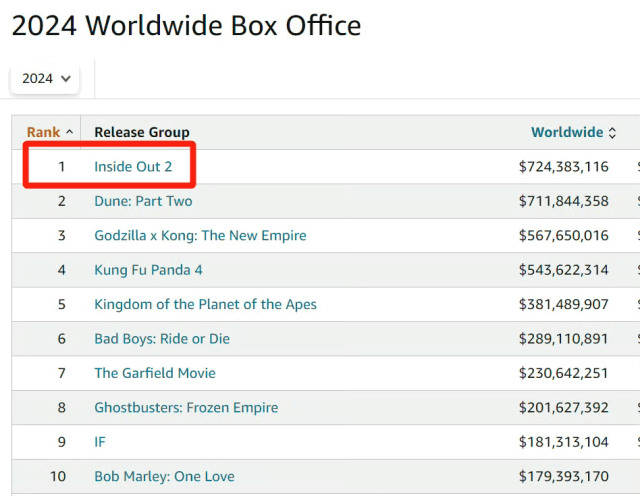Open the Kung Fu Panda 4 link
The image size is (640, 496).
[x=148, y=270]
